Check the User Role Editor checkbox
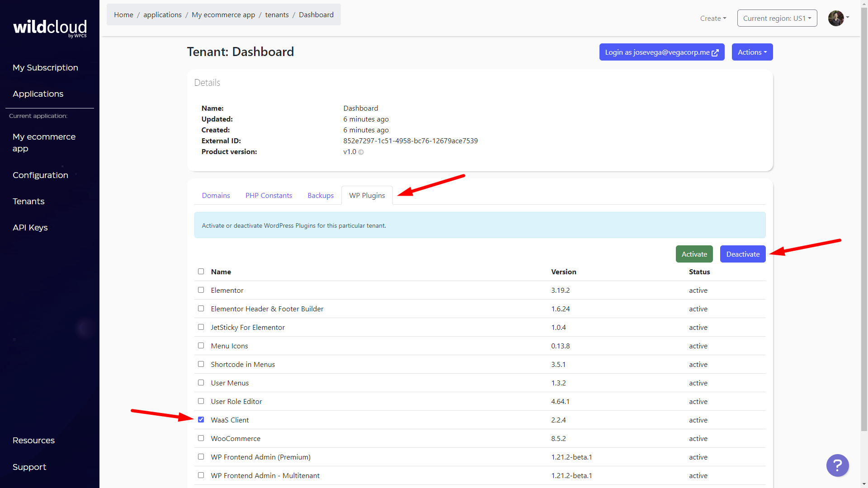Image resolution: width=868 pixels, height=488 pixels. tap(201, 401)
